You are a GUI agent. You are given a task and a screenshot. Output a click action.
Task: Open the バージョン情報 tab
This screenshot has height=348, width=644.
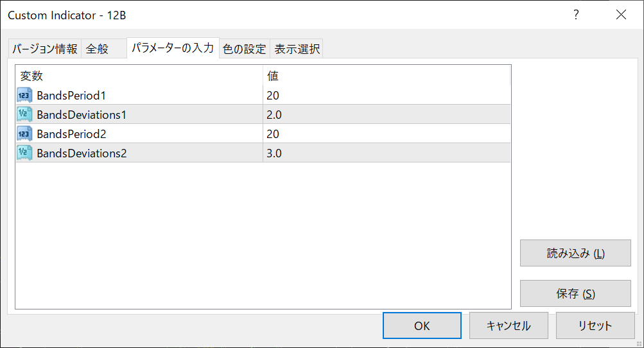click(45, 49)
